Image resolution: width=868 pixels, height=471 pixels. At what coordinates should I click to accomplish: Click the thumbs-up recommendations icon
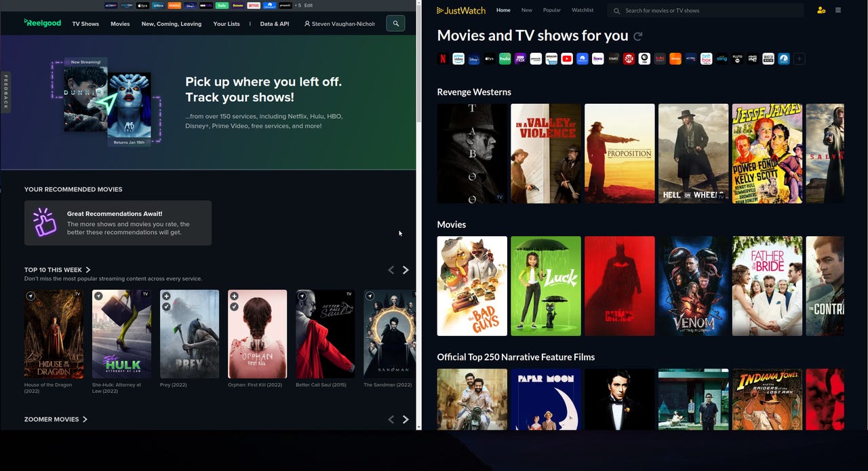pos(45,222)
